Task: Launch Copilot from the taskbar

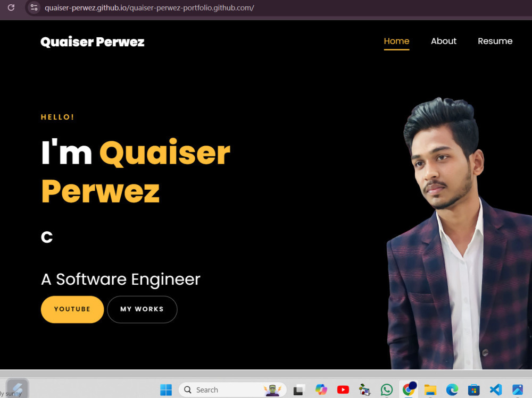Action: click(x=321, y=389)
